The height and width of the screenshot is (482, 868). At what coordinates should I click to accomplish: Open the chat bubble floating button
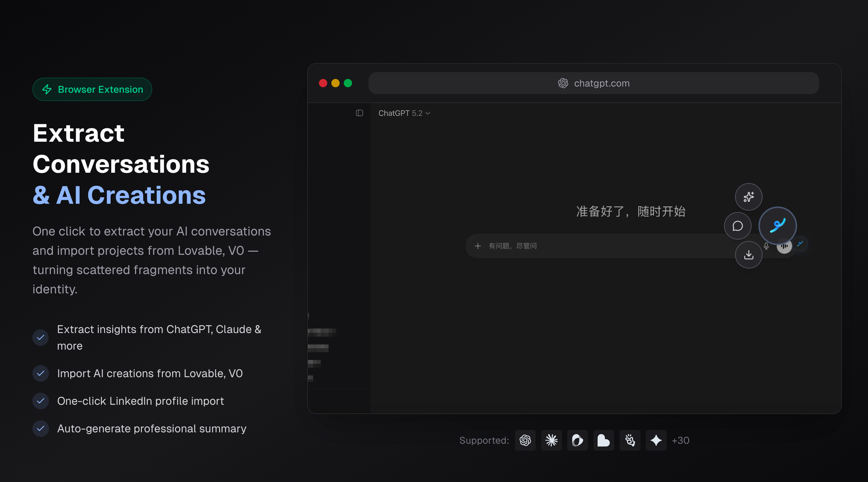tap(737, 226)
